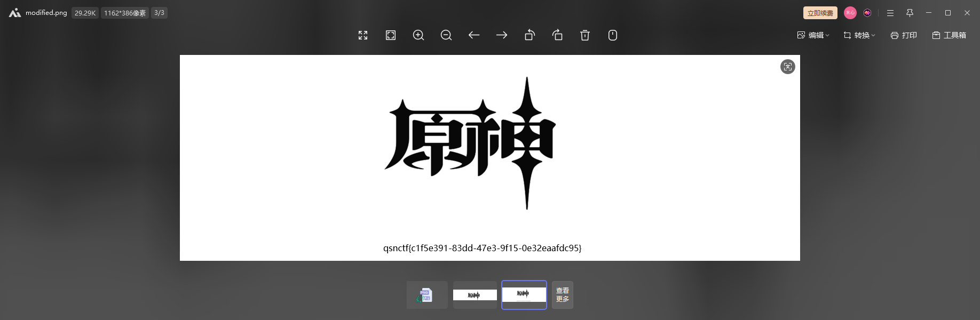The height and width of the screenshot is (320, 980).
Task: Zoom in with the magnifier plus icon
Action: (418, 35)
